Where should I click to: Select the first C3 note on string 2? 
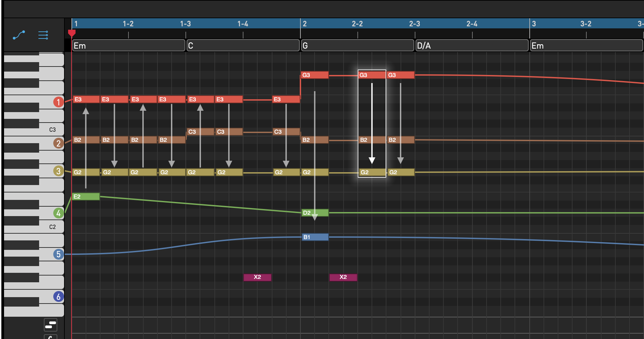click(200, 132)
